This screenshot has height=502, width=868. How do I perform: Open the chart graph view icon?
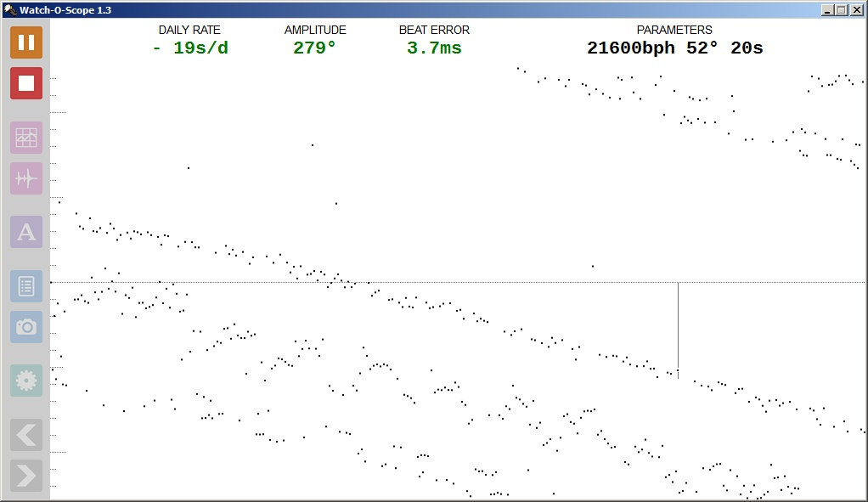click(26, 138)
